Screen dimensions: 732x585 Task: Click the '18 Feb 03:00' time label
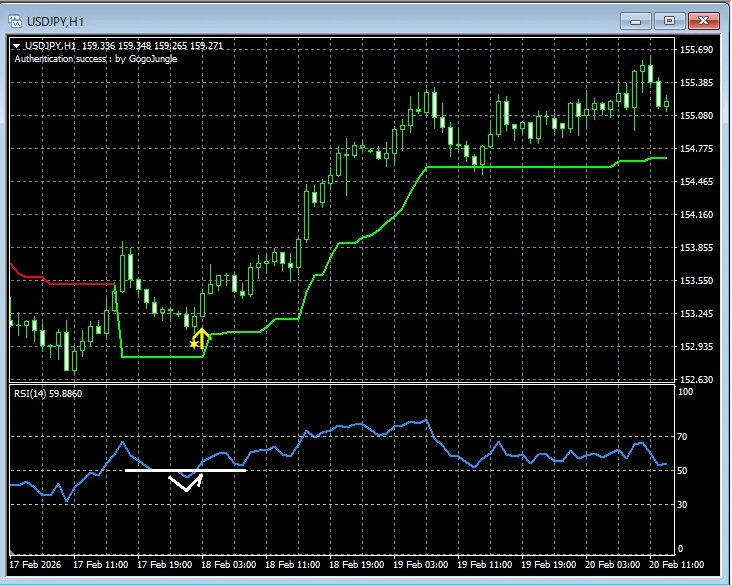point(228,564)
